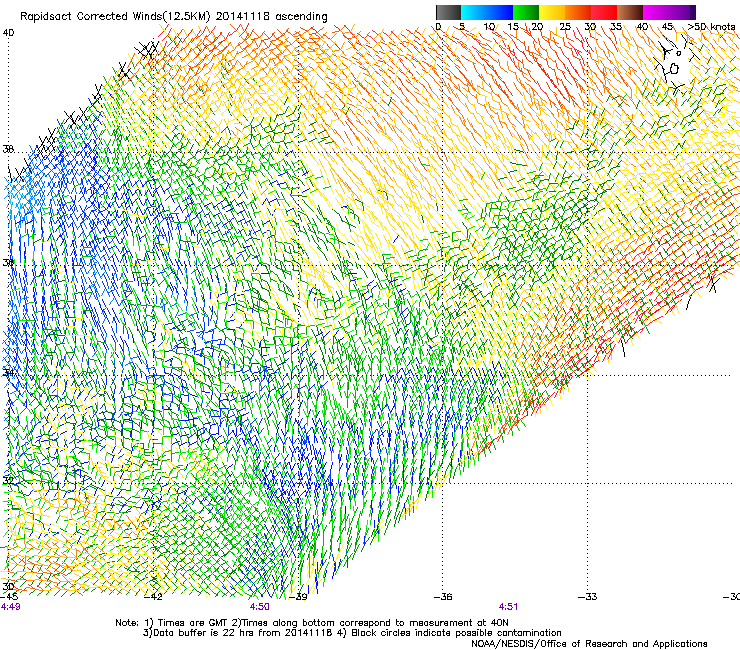Click the red 30-35 knots legend segment
Viewport: 740px width, 650px height.
point(604,12)
